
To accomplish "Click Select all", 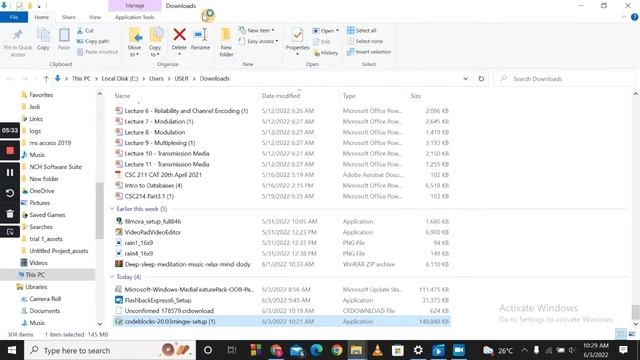I will [x=362, y=31].
